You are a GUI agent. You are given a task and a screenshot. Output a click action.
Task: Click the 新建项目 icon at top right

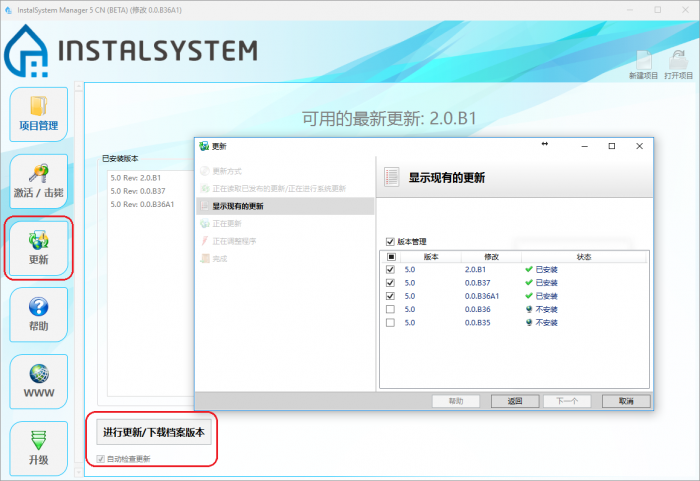pyautogui.click(x=643, y=64)
